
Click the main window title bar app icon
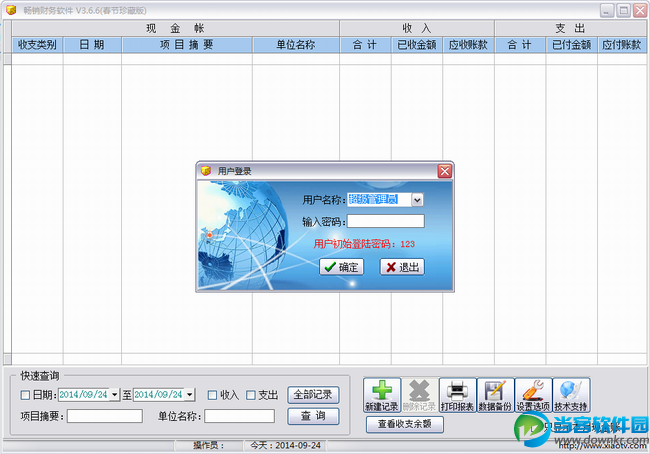click(x=11, y=10)
